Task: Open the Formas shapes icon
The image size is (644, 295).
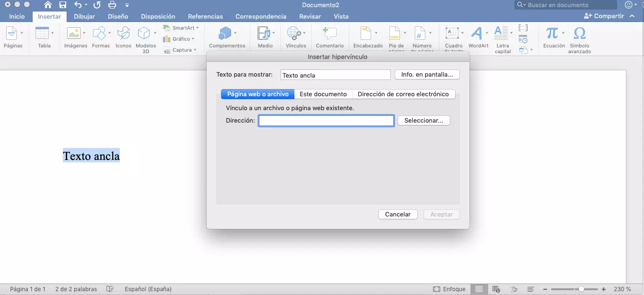Action: (x=99, y=33)
